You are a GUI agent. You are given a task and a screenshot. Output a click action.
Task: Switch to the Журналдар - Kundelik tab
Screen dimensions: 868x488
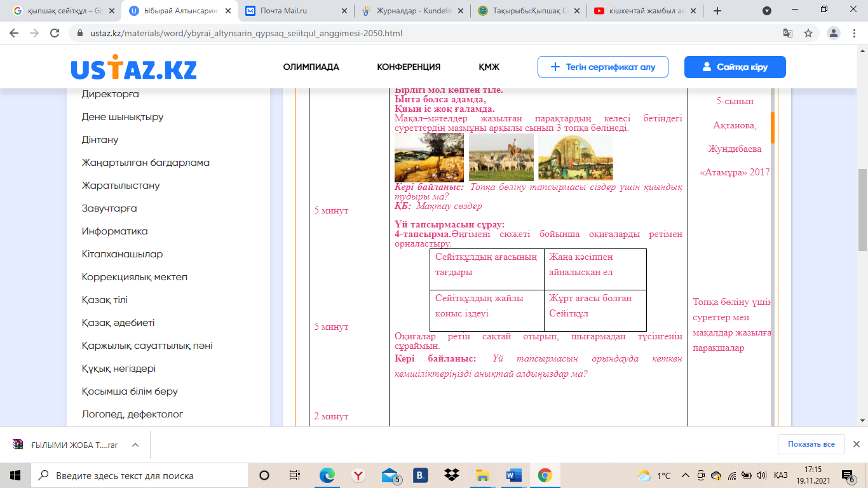[413, 11]
